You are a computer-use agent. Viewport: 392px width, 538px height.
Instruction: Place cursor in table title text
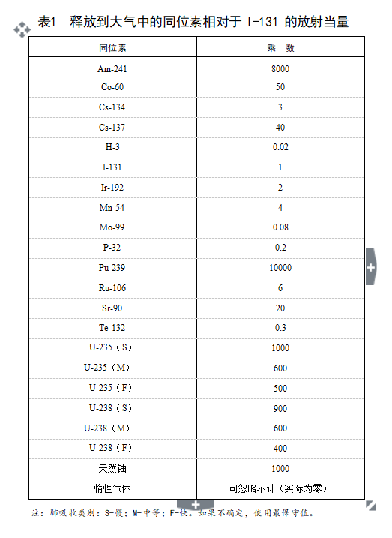click(193, 22)
